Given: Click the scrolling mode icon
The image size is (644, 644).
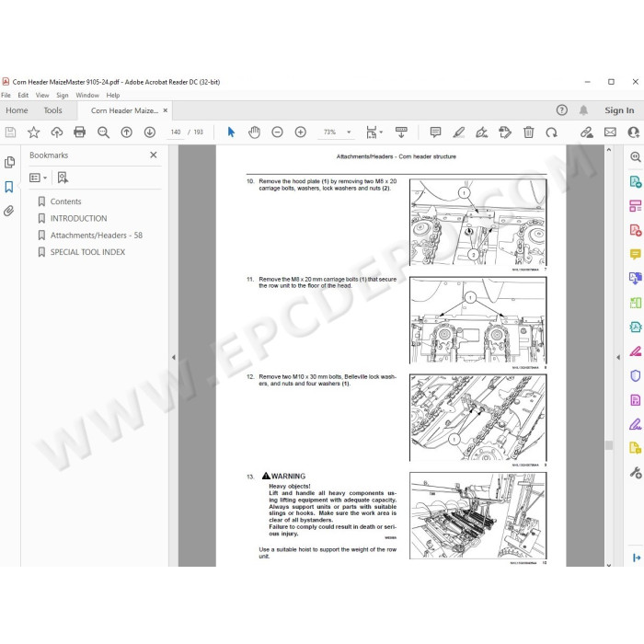Looking at the screenshot, I should [401, 132].
